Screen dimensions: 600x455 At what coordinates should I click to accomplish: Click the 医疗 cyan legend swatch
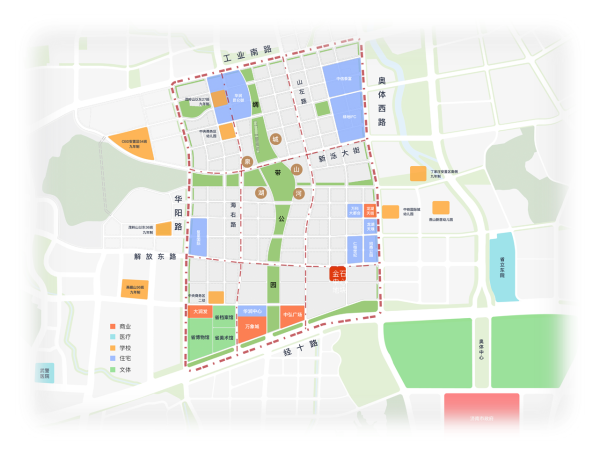pyautogui.click(x=112, y=338)
